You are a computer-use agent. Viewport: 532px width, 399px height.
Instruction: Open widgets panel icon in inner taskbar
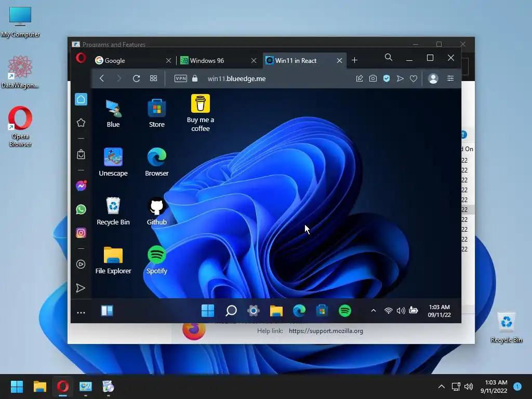point(107,311)
